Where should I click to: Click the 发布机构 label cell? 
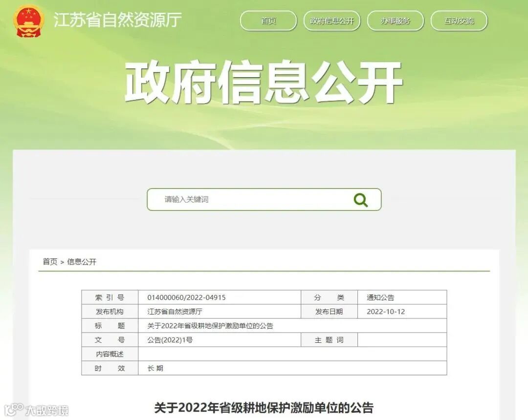coord(110,312)
